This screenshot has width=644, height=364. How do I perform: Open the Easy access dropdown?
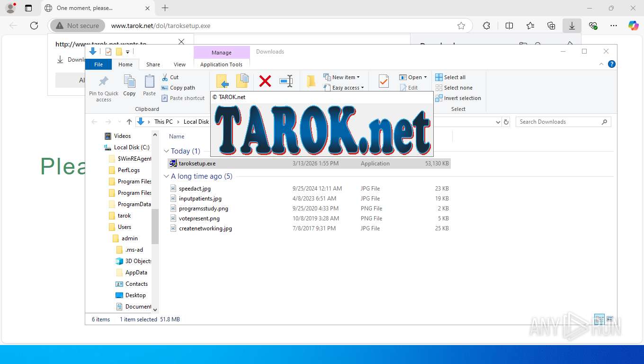point(344,88)
